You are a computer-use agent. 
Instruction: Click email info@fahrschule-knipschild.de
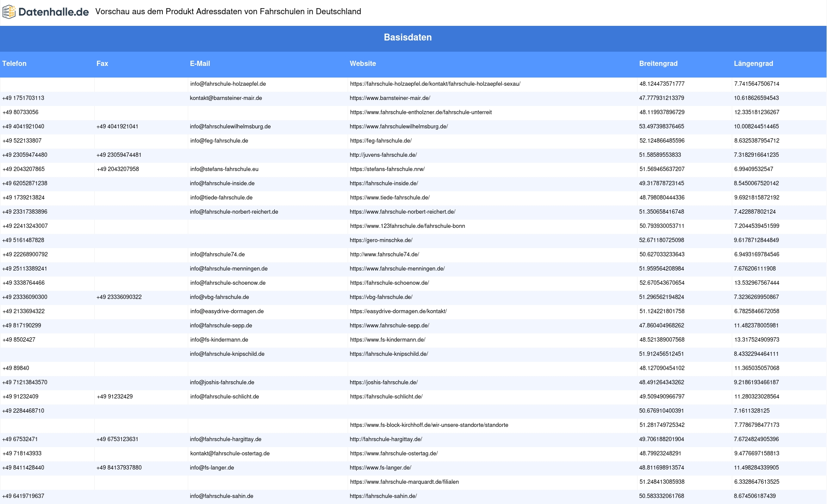(x=227, y=354)
